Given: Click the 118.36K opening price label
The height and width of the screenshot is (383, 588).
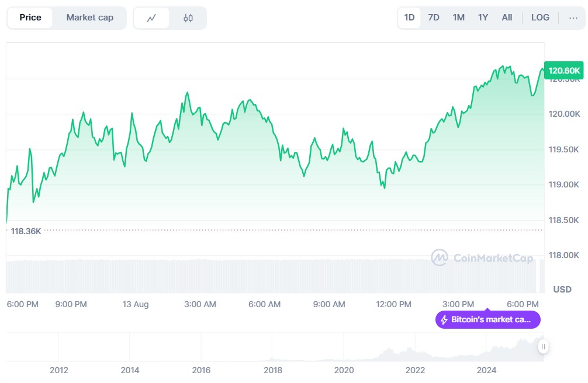Looking at the screenshot, I should coord(26,231).
